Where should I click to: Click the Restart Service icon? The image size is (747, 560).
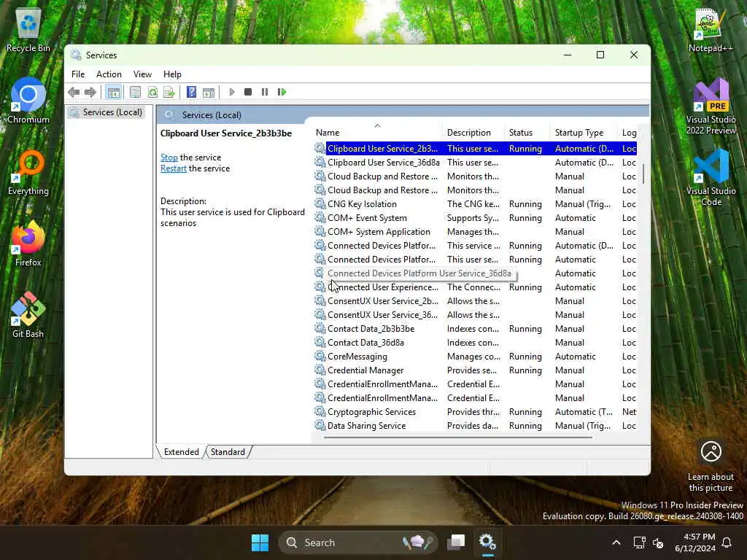(x=282, y=92)
